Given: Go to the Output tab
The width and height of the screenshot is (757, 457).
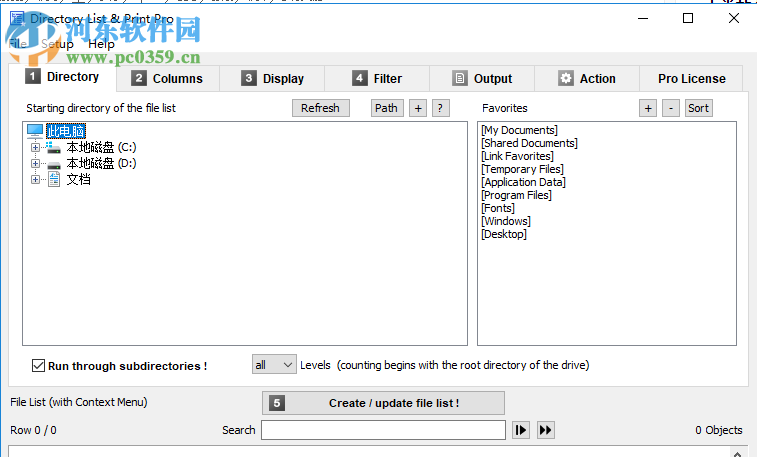Looking at the screenshot, I should pos(482,79).
